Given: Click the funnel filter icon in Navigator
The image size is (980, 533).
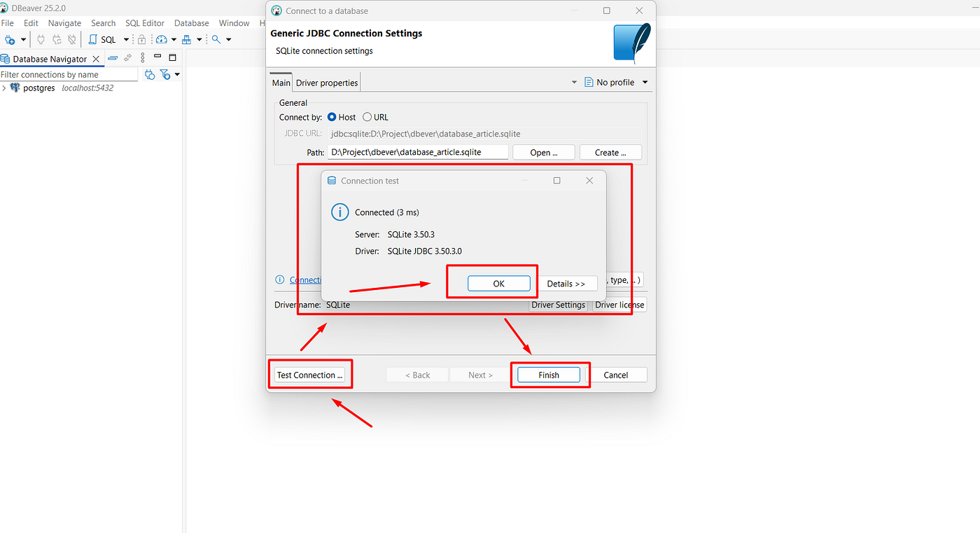Looking at the screenshot, I should click(165, 74).
